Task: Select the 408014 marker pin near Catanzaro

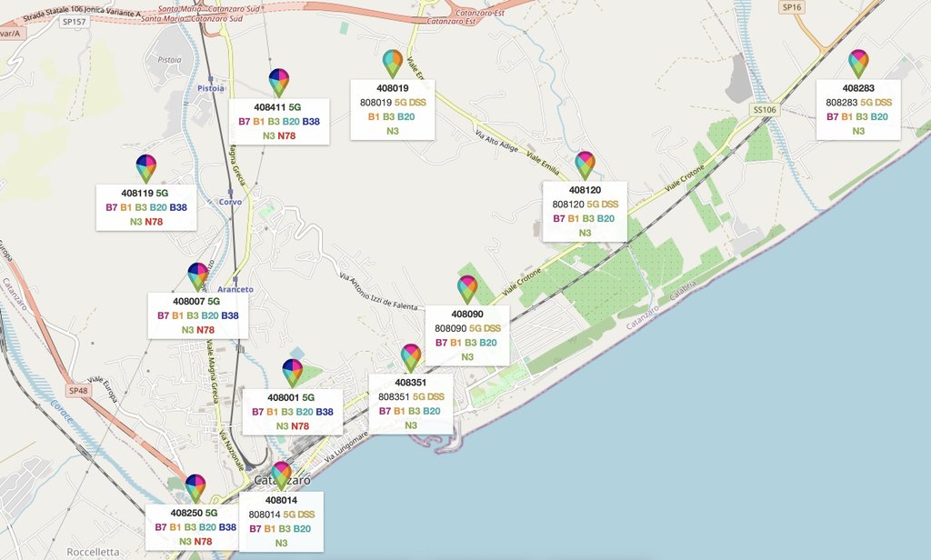Action: pyautogui.click(x=281, y=475)
